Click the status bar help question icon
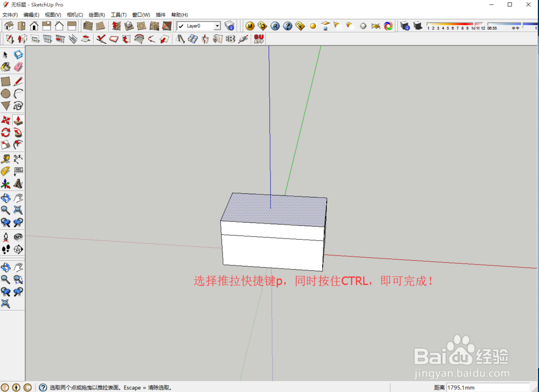Image resolution: width=539 pixels, height=392 pixels. [43, 388]
